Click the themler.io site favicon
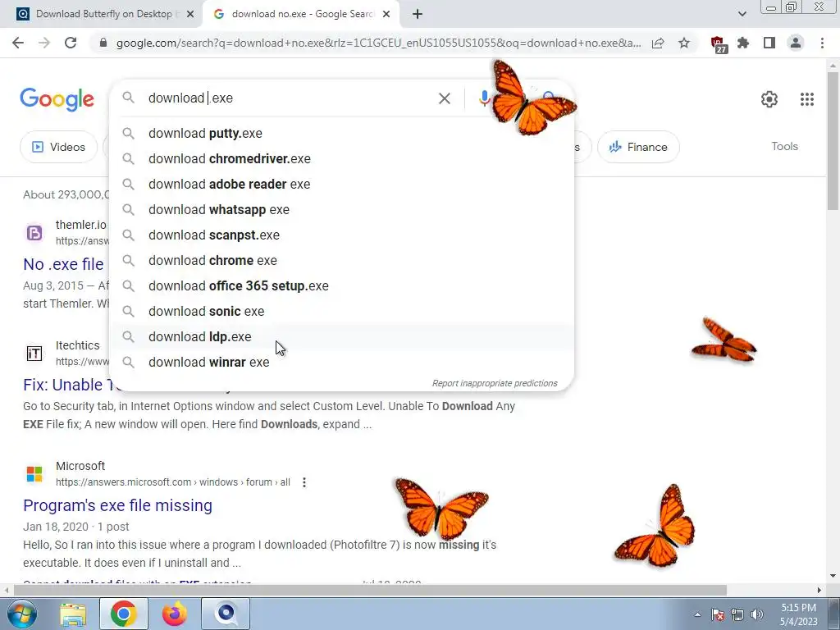This screenshot has height=630, width=840. [34, 233]
